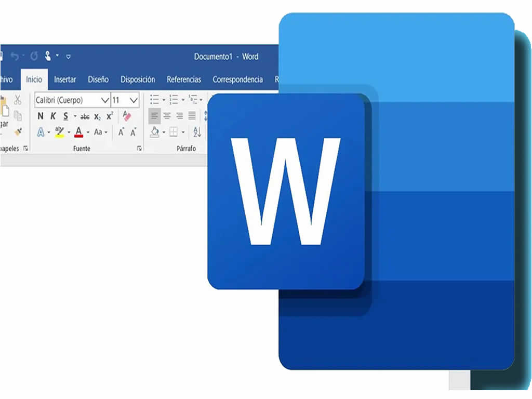Open the Referencias tab
Image resolution: width=532 pixels, height=399 pixels.
[x=183, y=79]
